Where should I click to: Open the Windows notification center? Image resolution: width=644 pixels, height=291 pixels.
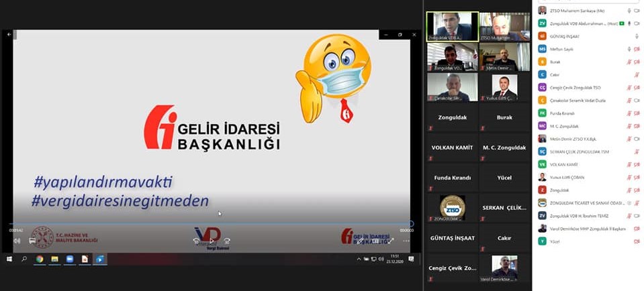pos(411,259)
